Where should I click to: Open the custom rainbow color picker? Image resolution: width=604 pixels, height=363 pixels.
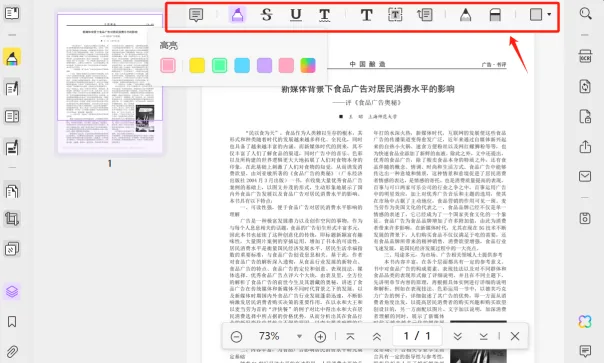[308, 66]
